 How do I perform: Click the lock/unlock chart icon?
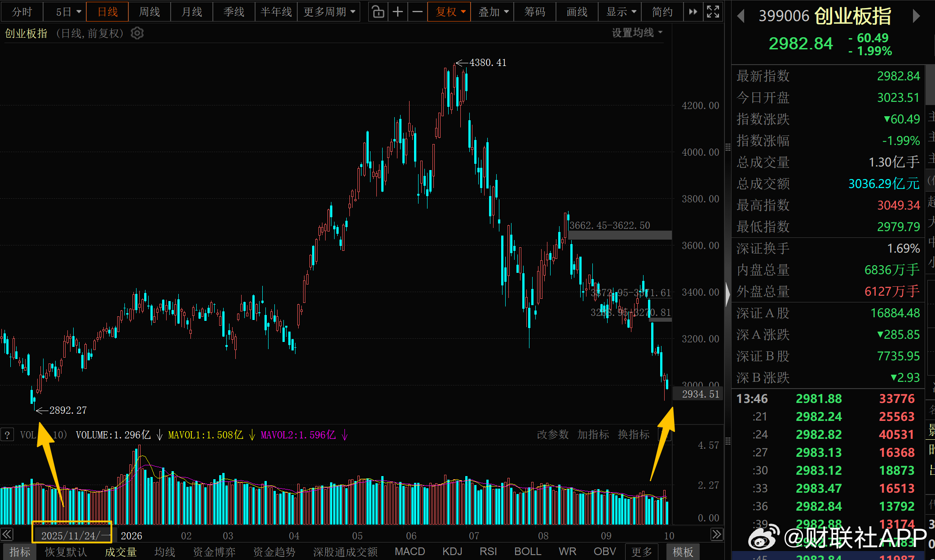378,12
